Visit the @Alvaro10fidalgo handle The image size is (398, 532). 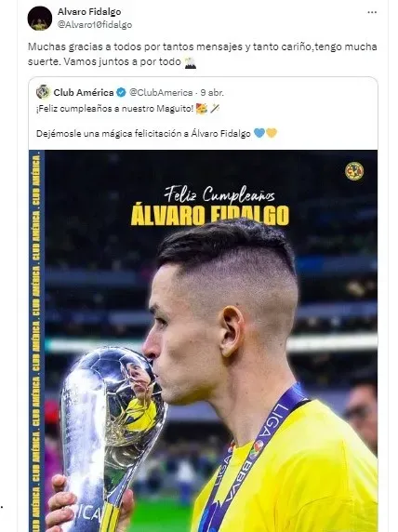click(95, 25)
